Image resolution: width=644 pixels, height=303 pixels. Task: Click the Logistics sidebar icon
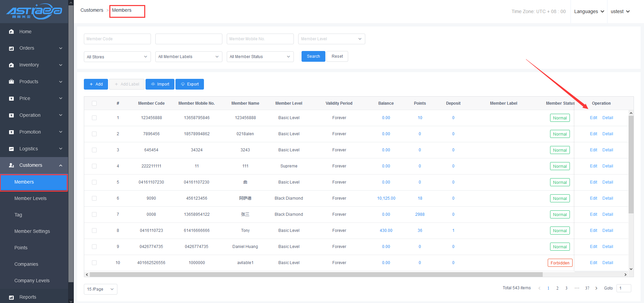pyautogui.click(x=11, y=149)
